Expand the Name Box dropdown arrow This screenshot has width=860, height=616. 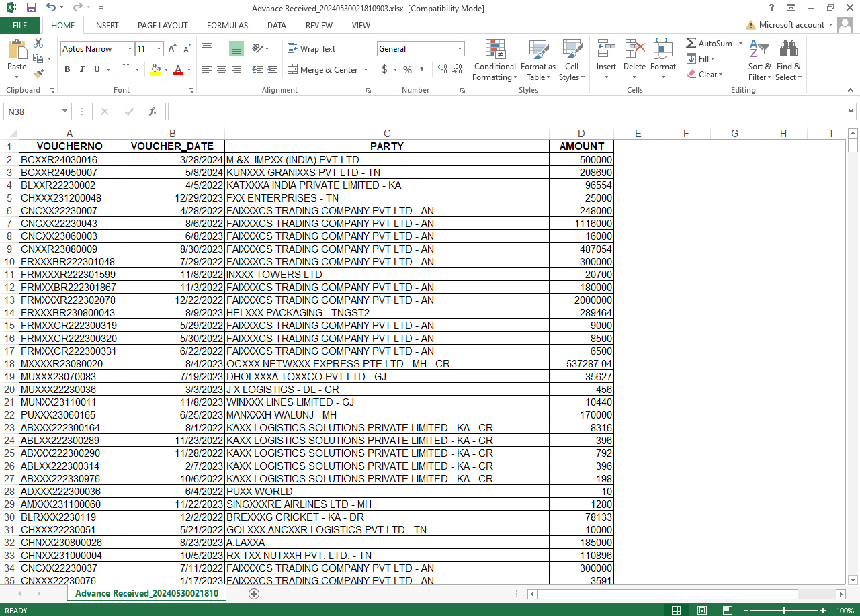tap(65, 112)
